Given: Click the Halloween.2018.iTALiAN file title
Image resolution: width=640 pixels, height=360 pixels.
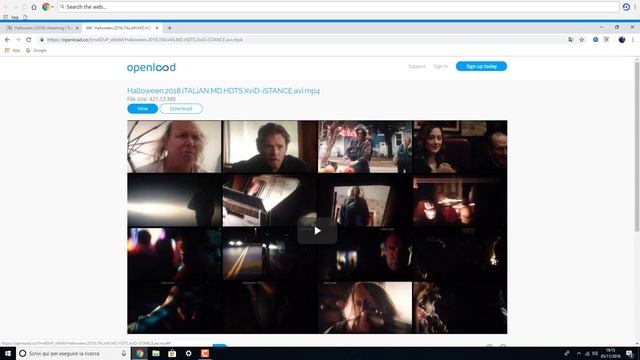Looking at the screenshot, I should 223,91.
